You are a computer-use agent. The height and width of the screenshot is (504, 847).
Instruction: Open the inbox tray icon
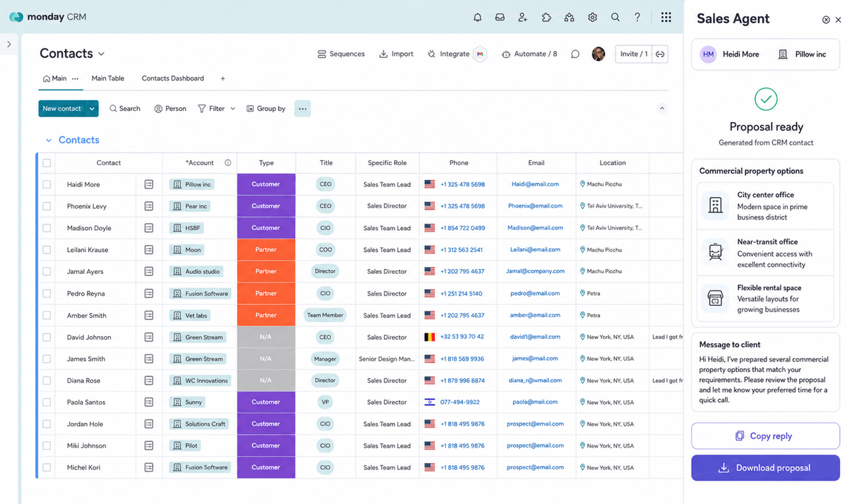pyautogui.click(x=500, y=17)
